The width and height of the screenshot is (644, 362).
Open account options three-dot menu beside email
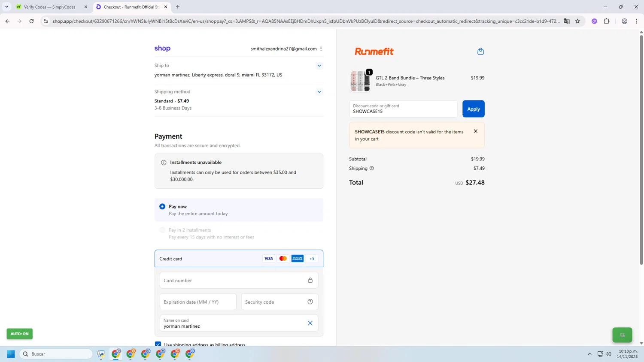tap(321, 49)
